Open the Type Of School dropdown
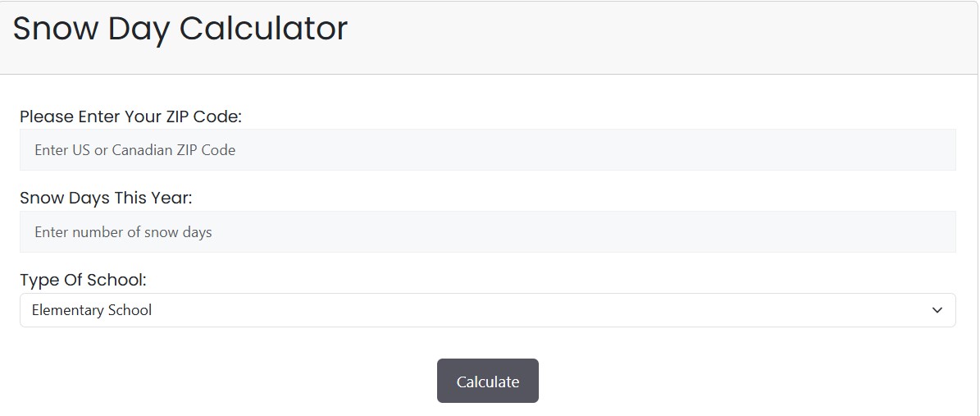 [x=487, y=310]
